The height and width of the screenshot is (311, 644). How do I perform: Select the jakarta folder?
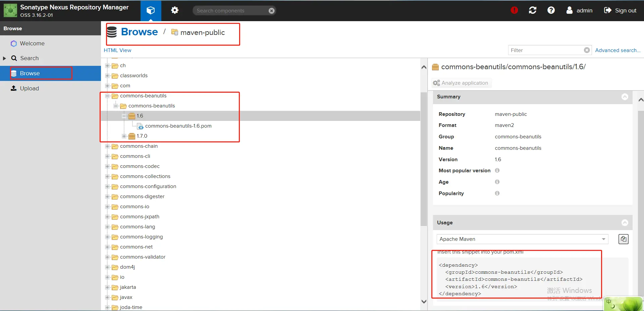(128, 287)
